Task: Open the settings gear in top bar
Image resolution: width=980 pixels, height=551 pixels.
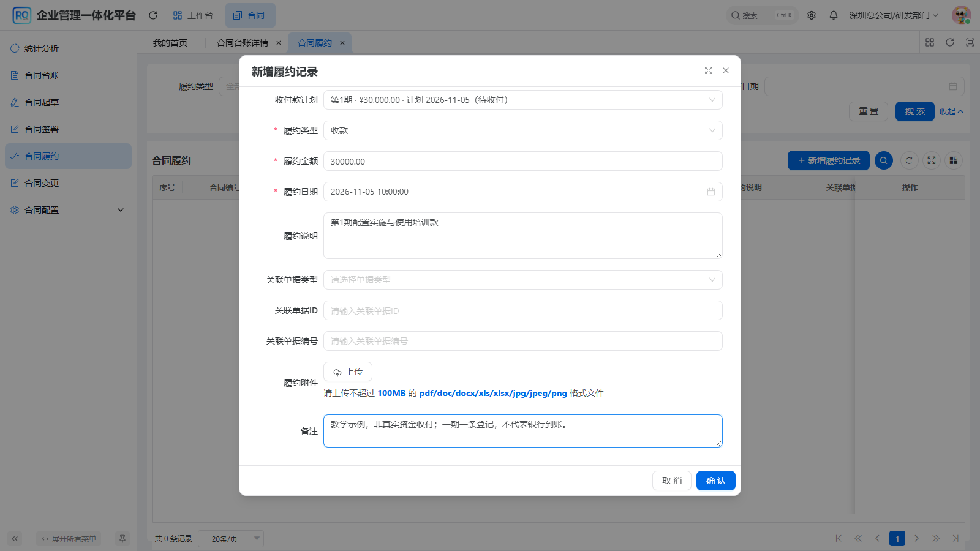Action: pyautogui.click(x=812, y=15)
